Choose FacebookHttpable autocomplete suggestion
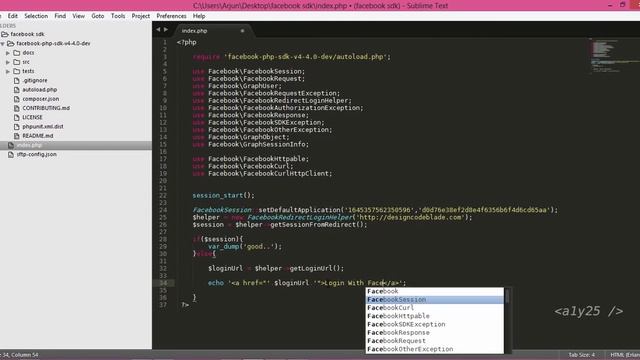 click(435, 316)
